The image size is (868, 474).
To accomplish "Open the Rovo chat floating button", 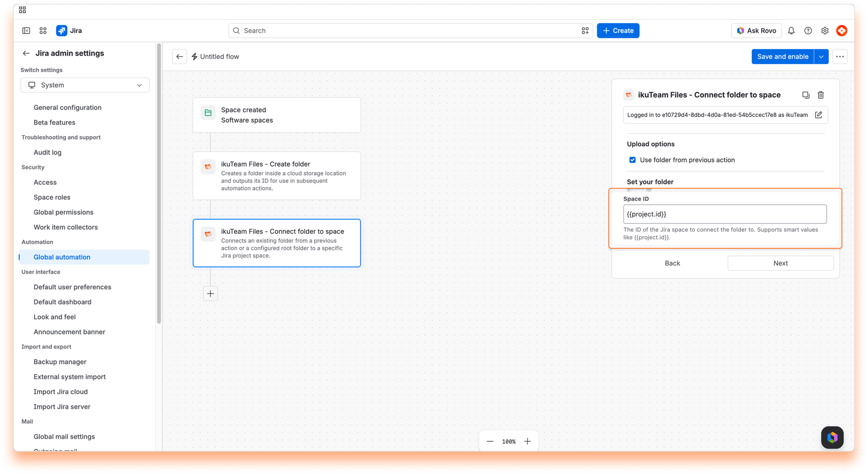I will tap(832, 438).
